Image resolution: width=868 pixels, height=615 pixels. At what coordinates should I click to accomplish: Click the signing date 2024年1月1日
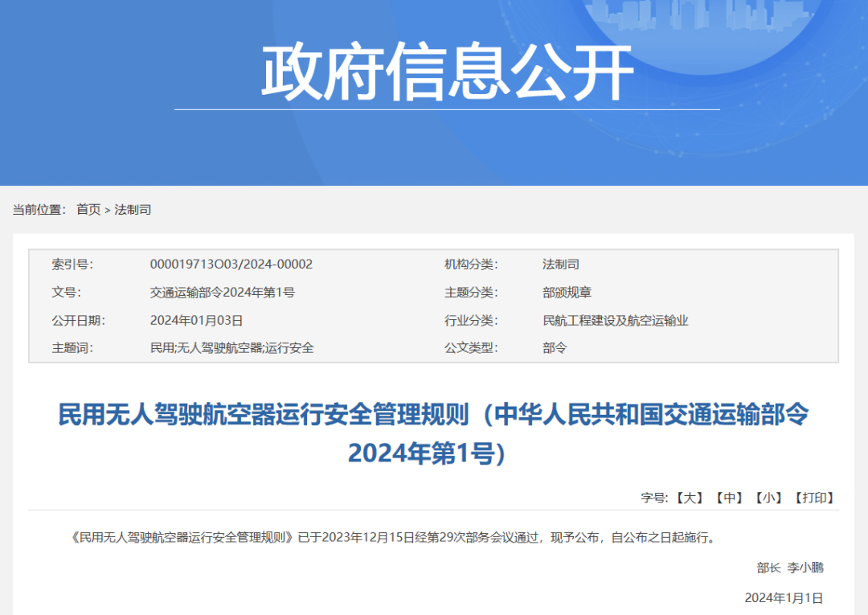point(784,598)
